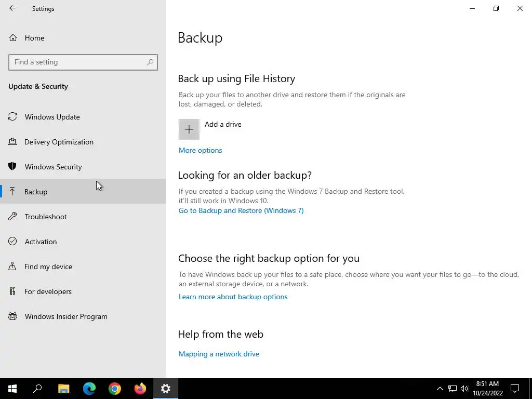Click the More options link
The image size is (532, 399).
(x=200, y=150)
